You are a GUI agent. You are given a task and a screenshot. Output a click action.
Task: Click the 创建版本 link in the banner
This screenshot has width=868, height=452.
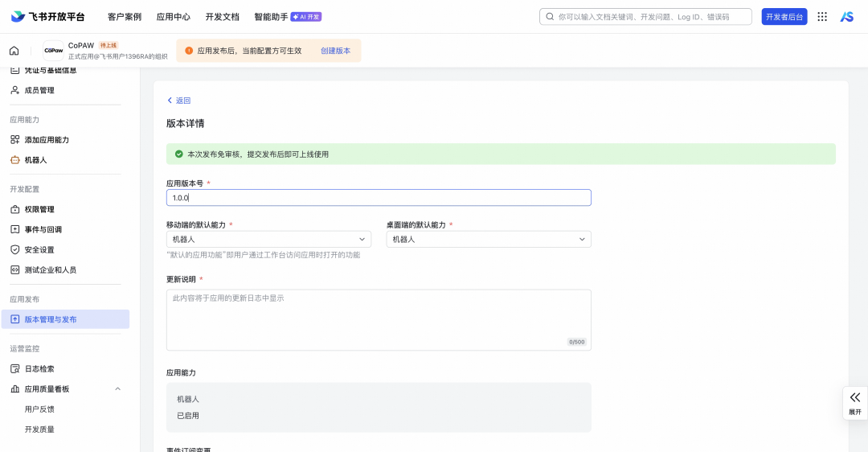(335, 51)
